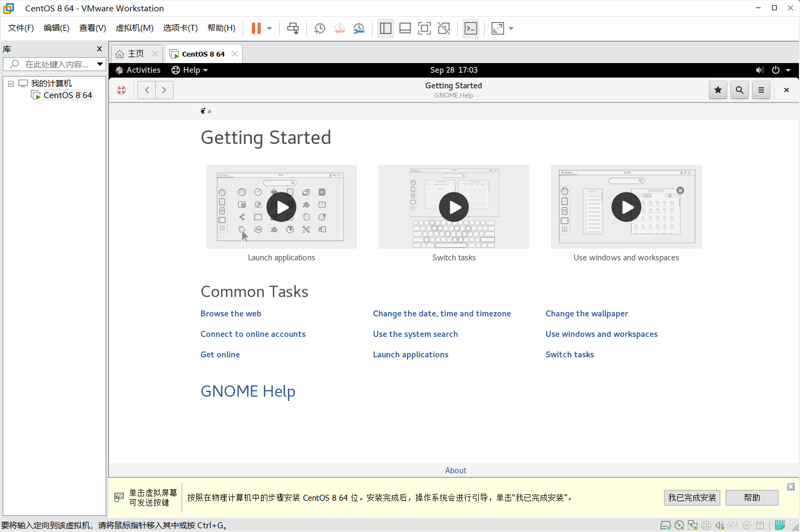This screenshot has width=800, height=532.
Task: Open the Help application menu in top bar
Action: click(x=189, y=70)
